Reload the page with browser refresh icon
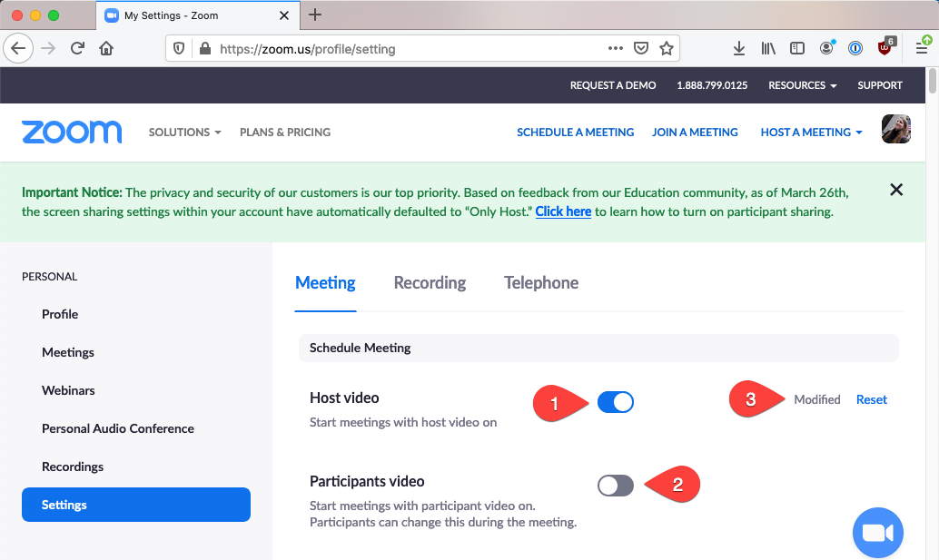The height and width of the screenshot is (560, 939). (78, 48)
